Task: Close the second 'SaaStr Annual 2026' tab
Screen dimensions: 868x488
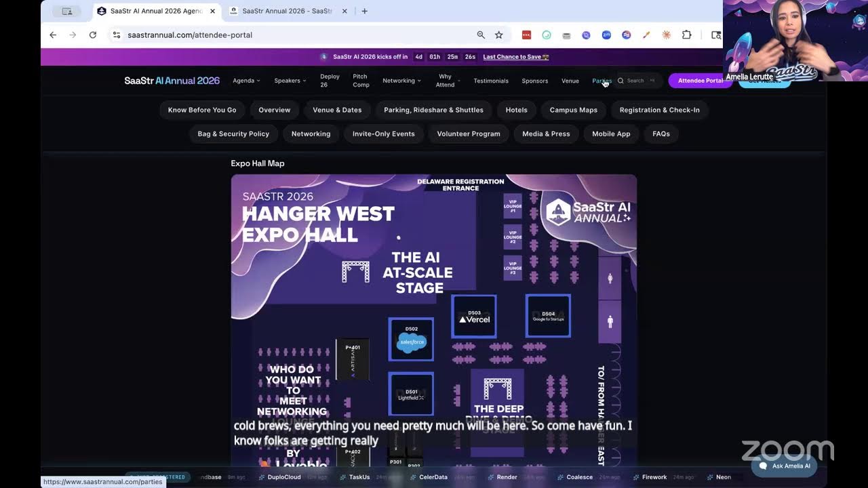Action: 344,11
